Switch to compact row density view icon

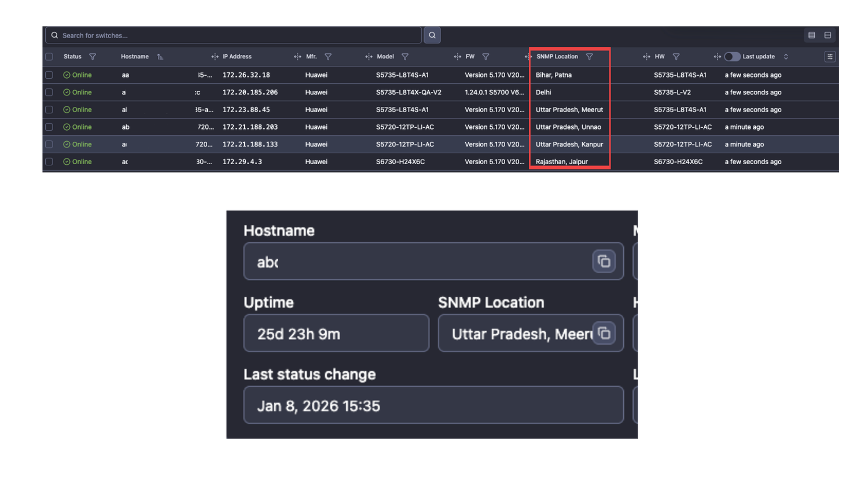[x=812, y=35]
